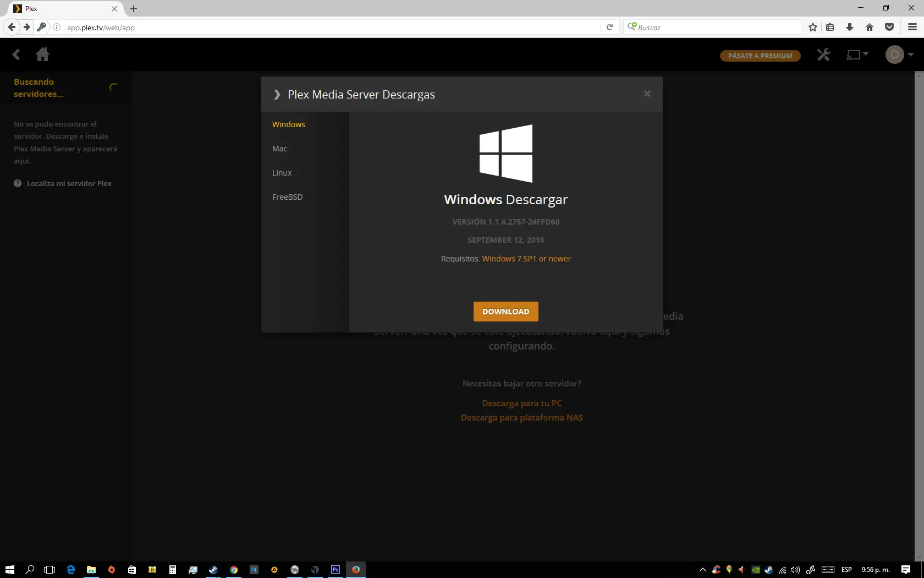
Task: Open the Firefox hamburger menu
Action: (x=912, y=27)
